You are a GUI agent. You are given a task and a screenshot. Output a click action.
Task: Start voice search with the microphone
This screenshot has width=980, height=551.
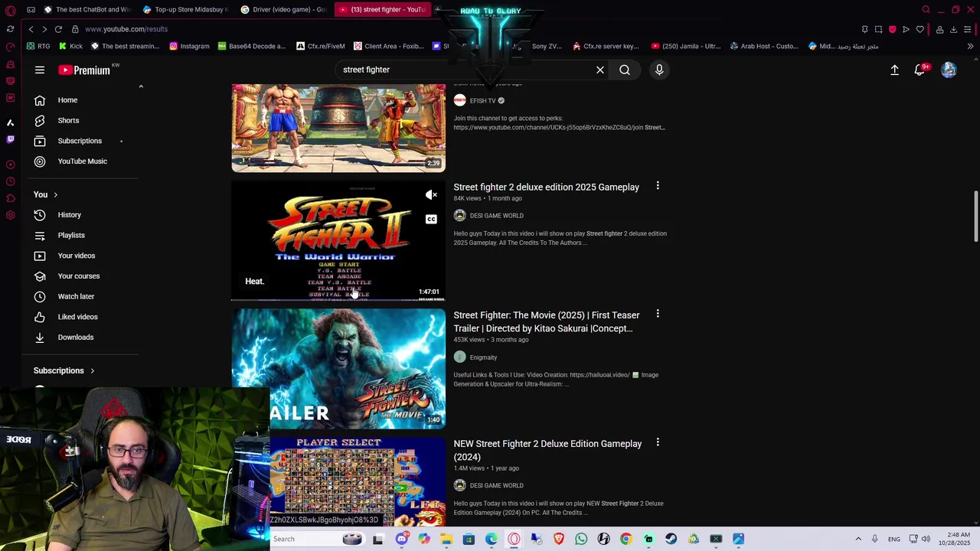coord(659,70)
